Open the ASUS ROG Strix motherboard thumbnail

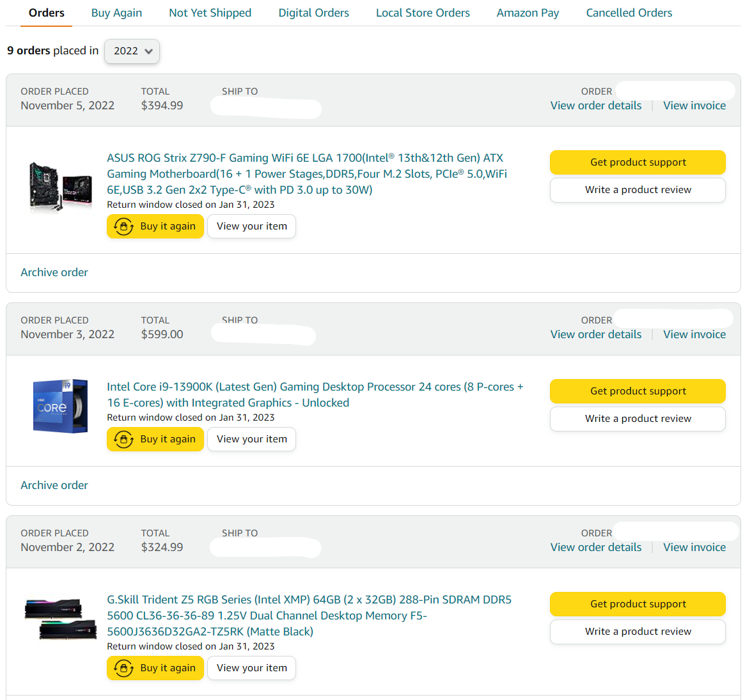point(60,185)
